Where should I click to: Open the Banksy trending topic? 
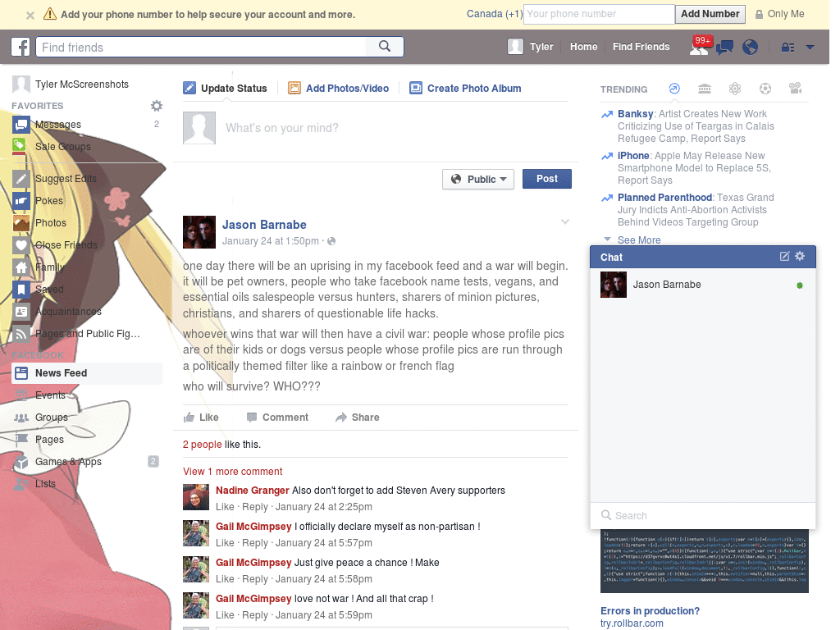(636, 113)
